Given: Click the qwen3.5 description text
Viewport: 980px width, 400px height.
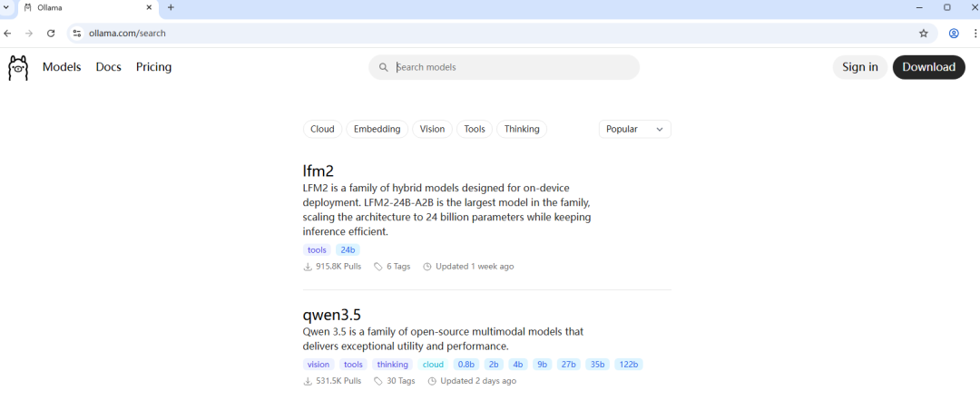Looking at the screenshot, I should click(443, 338).
